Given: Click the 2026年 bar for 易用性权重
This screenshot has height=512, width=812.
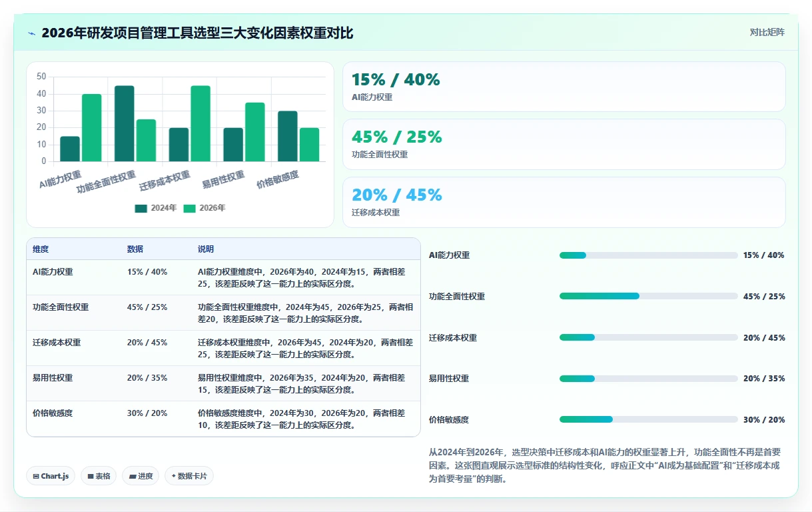Looking at the screenshot, I should click(255, 132).
